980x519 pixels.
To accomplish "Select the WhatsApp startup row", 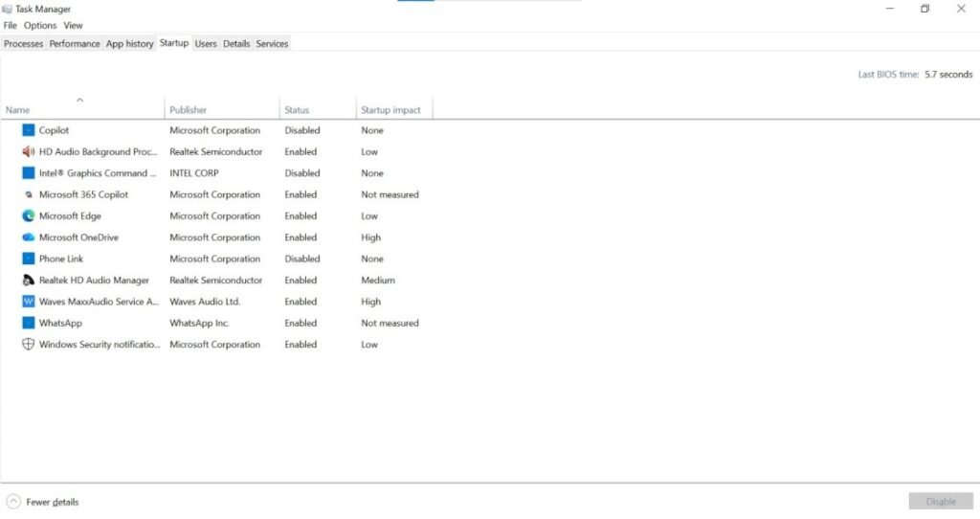I will pos(60,324).
